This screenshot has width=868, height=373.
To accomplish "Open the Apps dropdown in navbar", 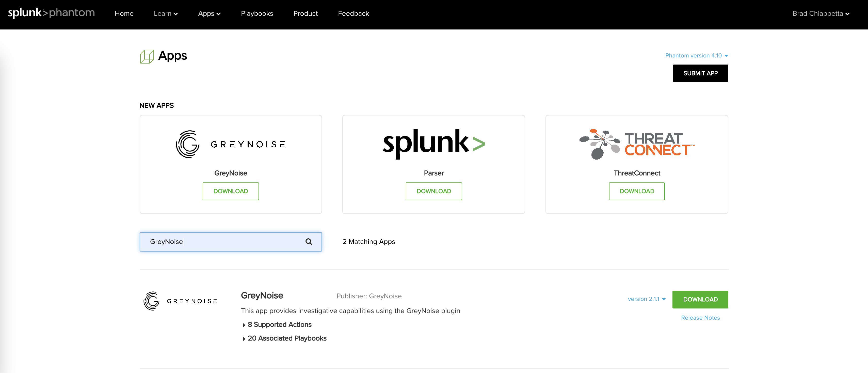I will pyautogui.click(x=209, y=13).
